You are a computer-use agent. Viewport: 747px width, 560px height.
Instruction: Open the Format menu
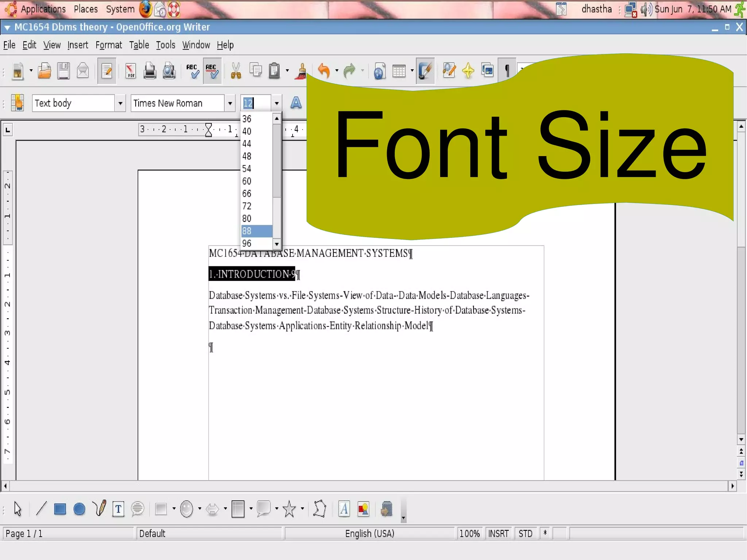tap(109, 45)
